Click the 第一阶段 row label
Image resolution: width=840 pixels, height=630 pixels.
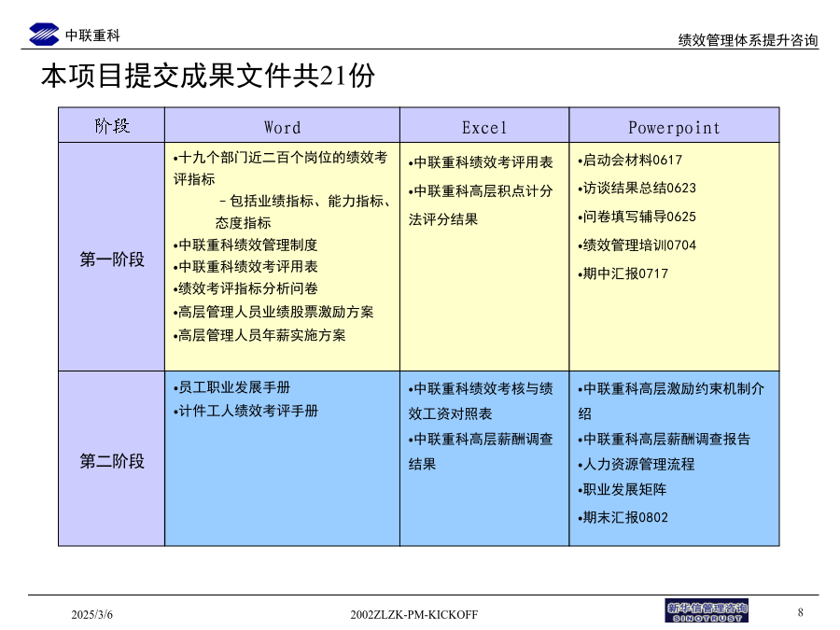pyautogui.click(x=112, y=259)
